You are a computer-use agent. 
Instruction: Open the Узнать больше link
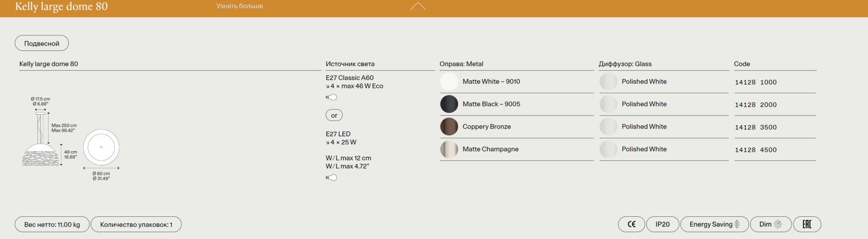(x=239, y=6)
